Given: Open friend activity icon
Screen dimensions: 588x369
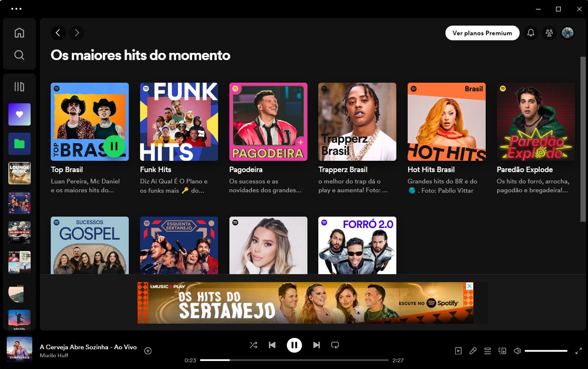Looking at the screenshot, I should (x=549, y=33).
